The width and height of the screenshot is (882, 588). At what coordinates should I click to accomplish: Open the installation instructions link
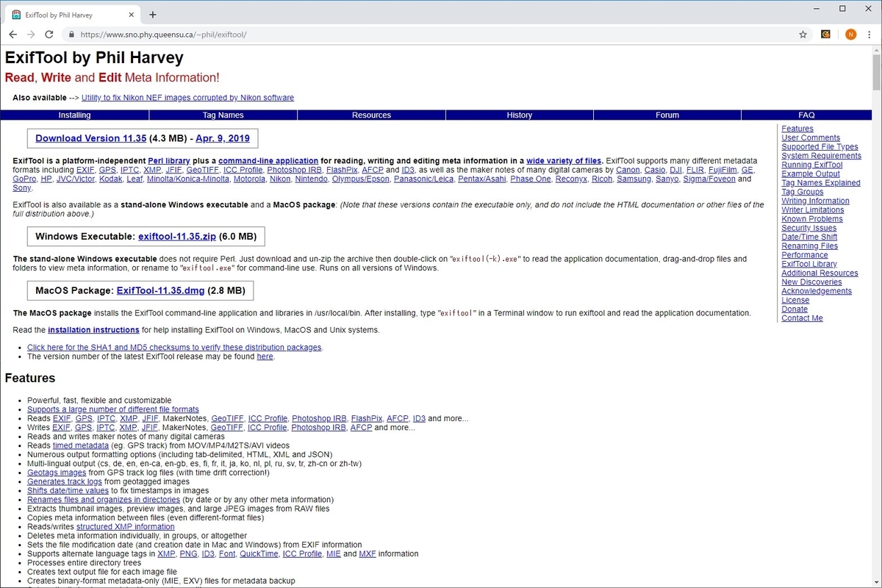coord(93,330)
